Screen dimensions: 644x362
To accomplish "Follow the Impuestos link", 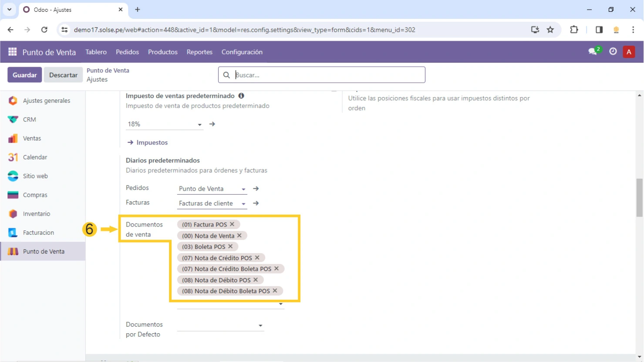I will [152, 142].
